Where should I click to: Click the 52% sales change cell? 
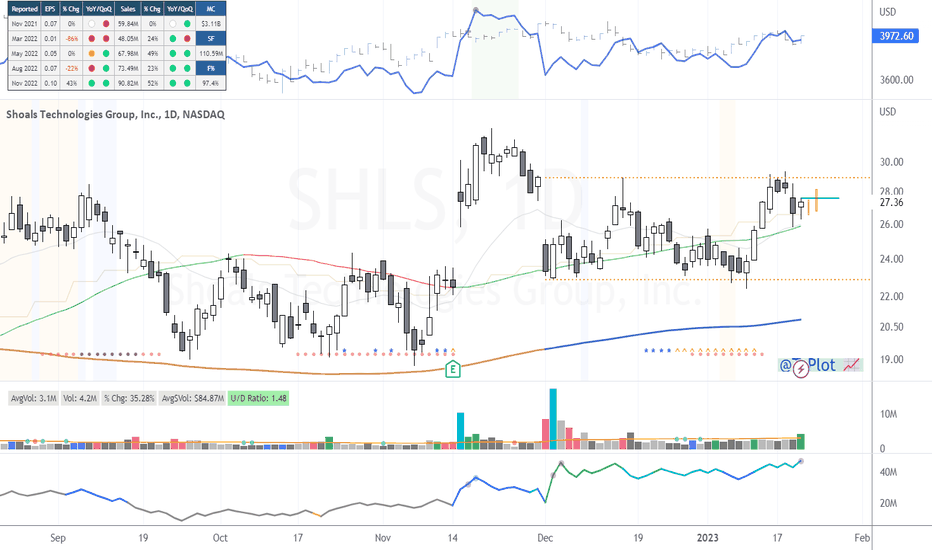tap(153, 83)
